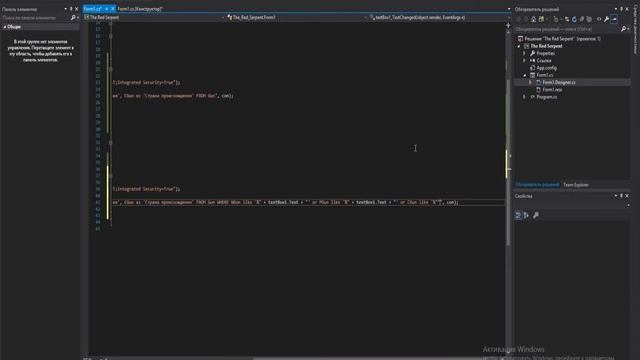Click the Back arrow in Solution Explorer toolbar
The height and width of the screenshot is (360, 640).
tap(518, 19)
